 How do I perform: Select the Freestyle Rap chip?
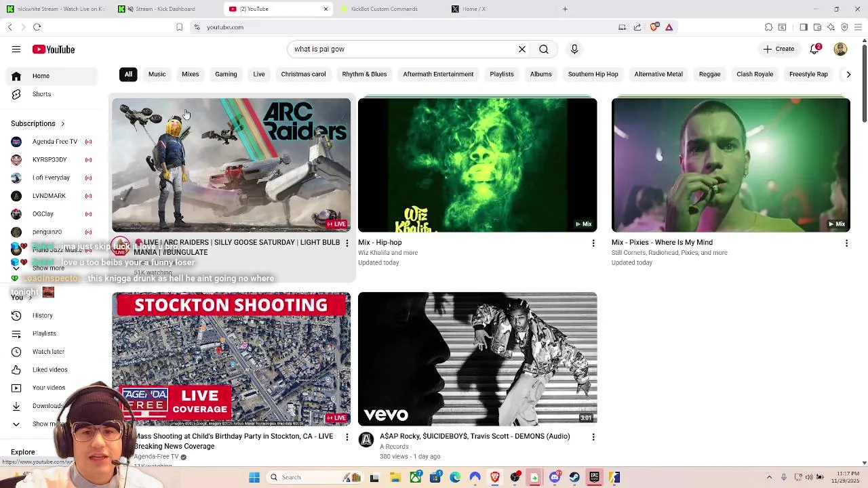point(808,75)
